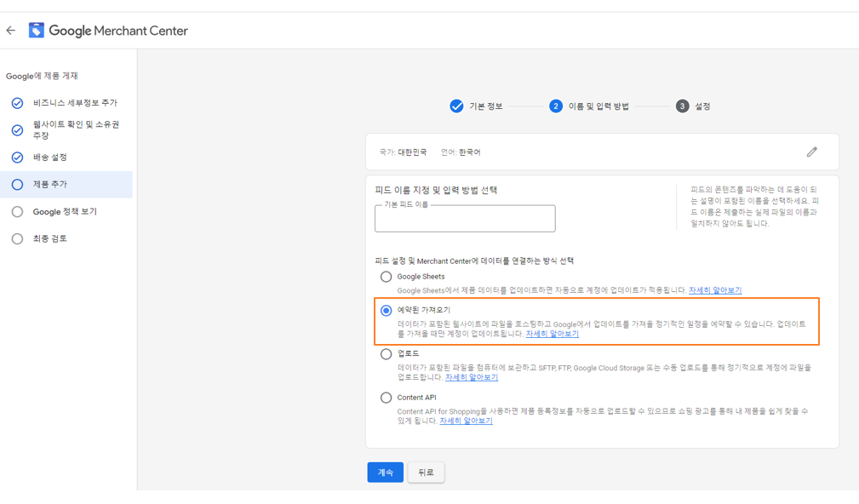
Task: Click checkmark icon beside 비즈니스 세부정보 추가
Action: [17, 103]
